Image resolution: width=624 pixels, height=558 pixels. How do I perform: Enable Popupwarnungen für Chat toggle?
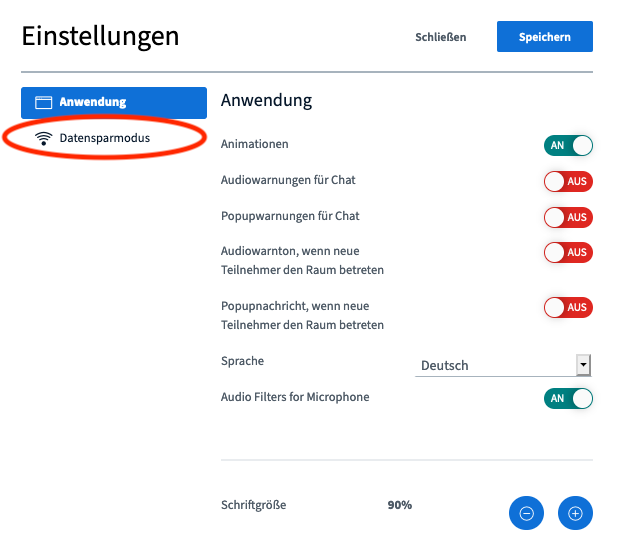568,217
